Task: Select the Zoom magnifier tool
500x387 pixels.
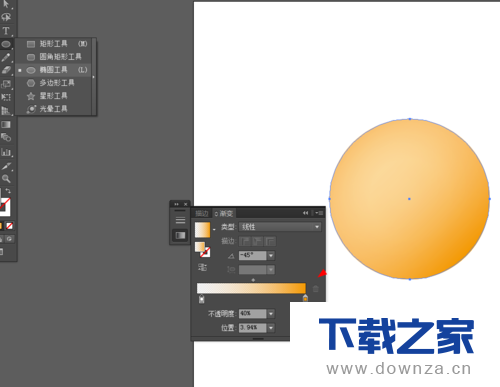Action: (x=6, y=179)
